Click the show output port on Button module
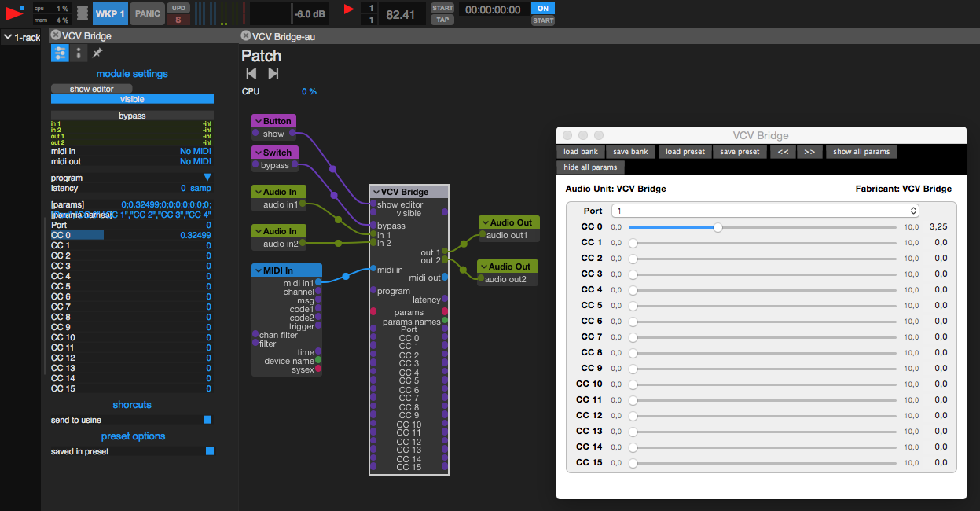 pyautogui.click(x=292, y=134)
